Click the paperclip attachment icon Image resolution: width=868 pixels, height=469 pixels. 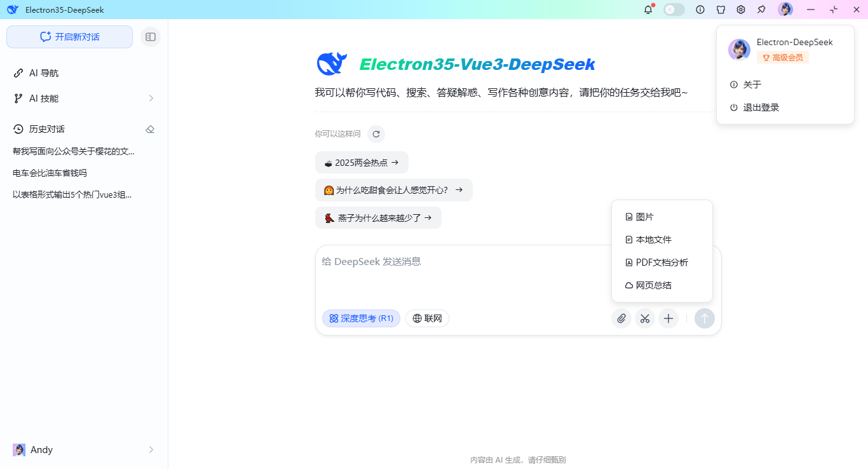[621, 318]
